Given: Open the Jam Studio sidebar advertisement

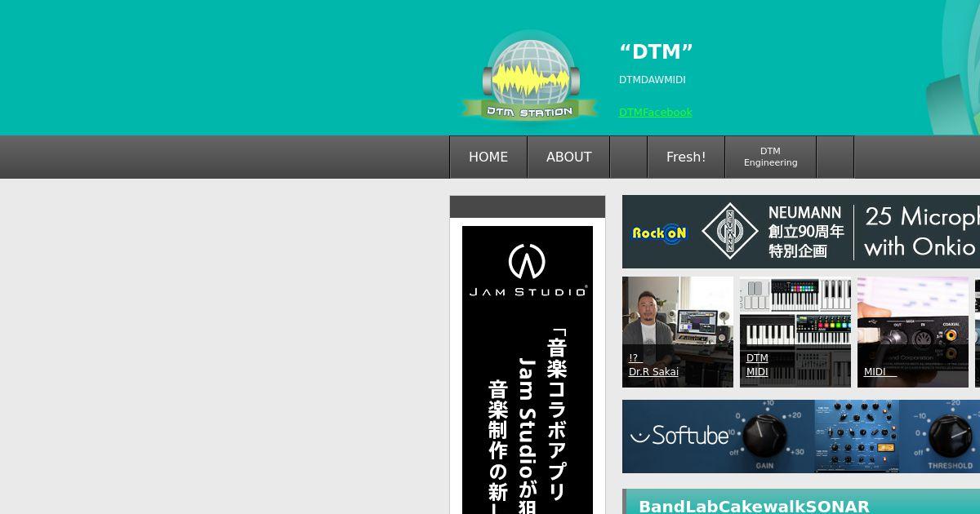Looking at the screenshot, I should pos(528,370).
